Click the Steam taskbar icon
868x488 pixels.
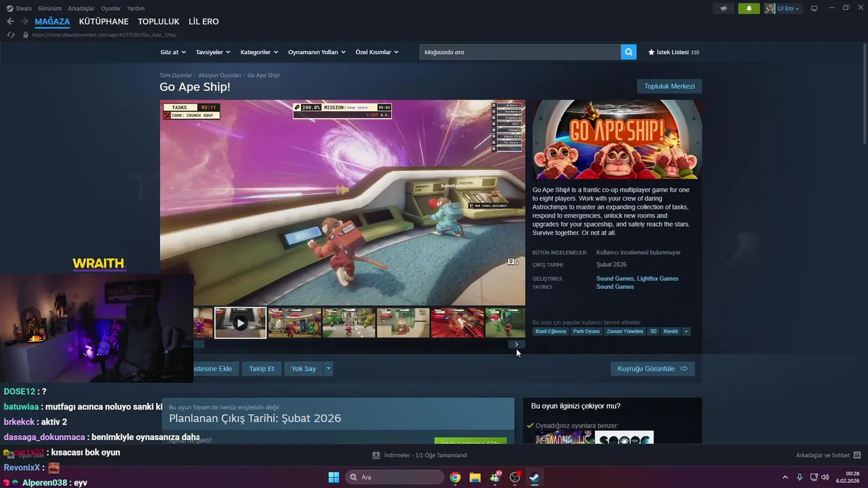(x=535, y=477)
